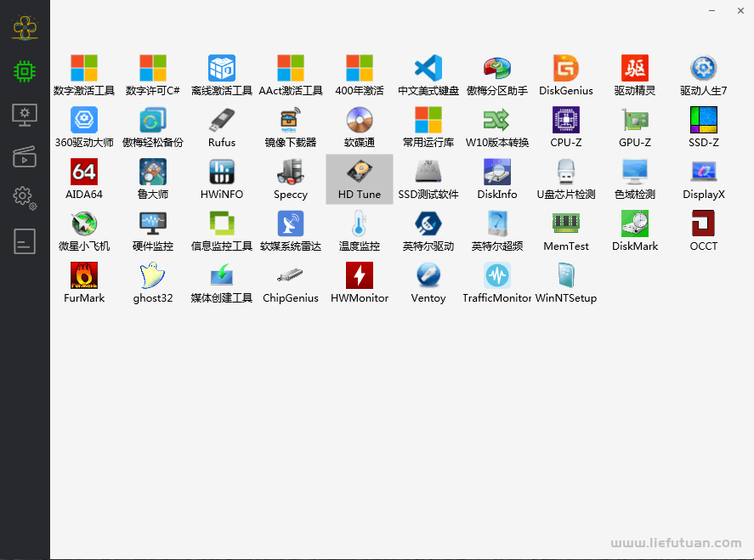This screenshot has height=560, width=754.
Task: Open OCCT
Action: 704,231
